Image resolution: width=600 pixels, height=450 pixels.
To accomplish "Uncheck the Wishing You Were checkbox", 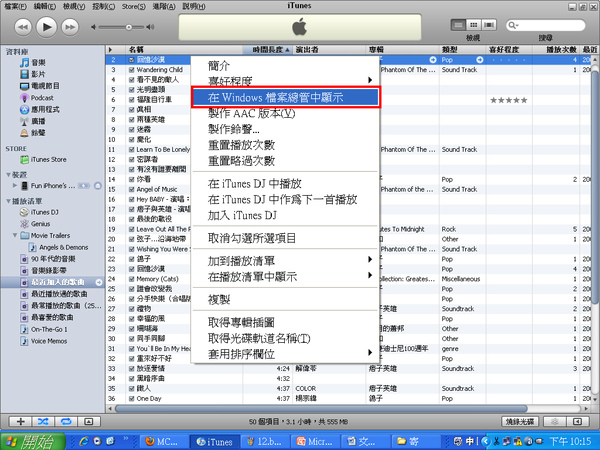I will coord(131,249).
